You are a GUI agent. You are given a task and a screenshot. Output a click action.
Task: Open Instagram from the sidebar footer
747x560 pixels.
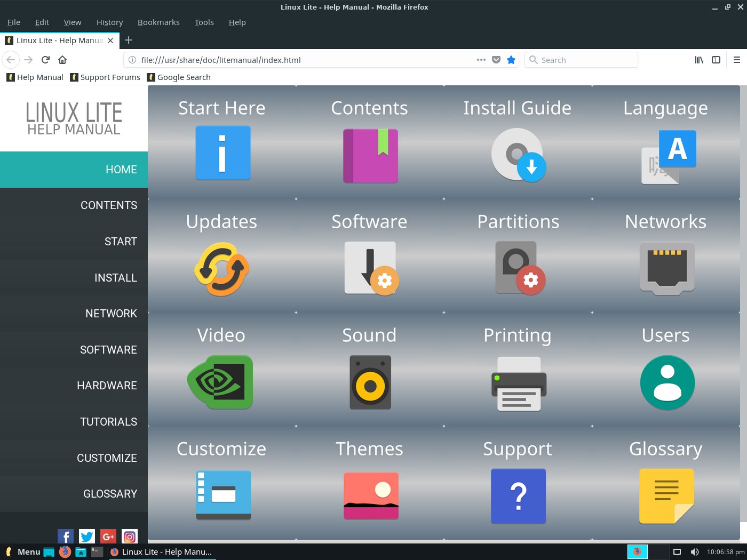[x=130, y=536]
